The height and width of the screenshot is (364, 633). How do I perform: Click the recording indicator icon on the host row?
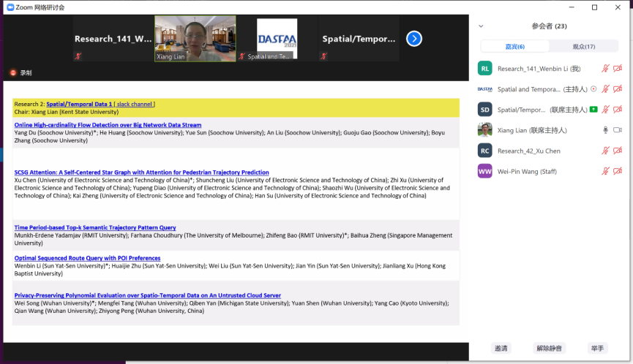point(593,89)
